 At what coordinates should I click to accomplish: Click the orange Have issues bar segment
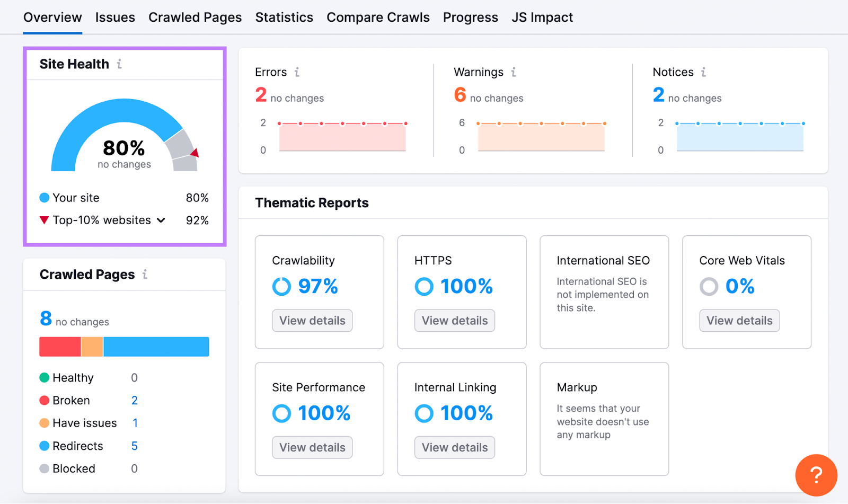92,347
